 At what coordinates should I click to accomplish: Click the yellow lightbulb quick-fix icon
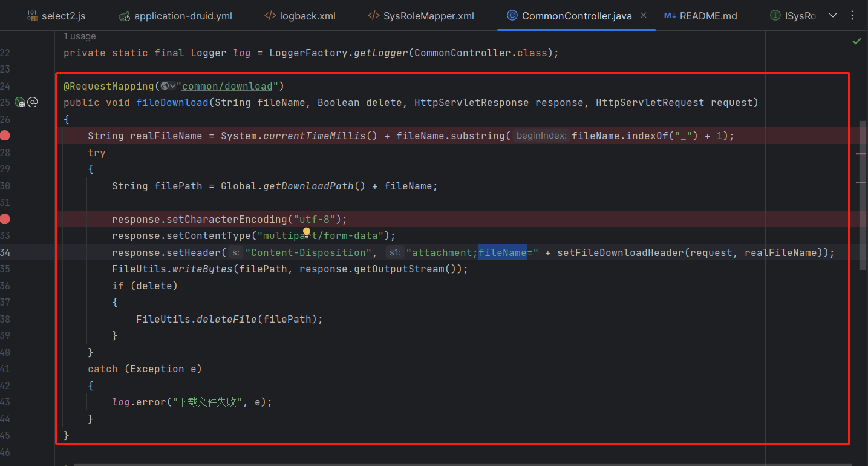tap(307, 232)
